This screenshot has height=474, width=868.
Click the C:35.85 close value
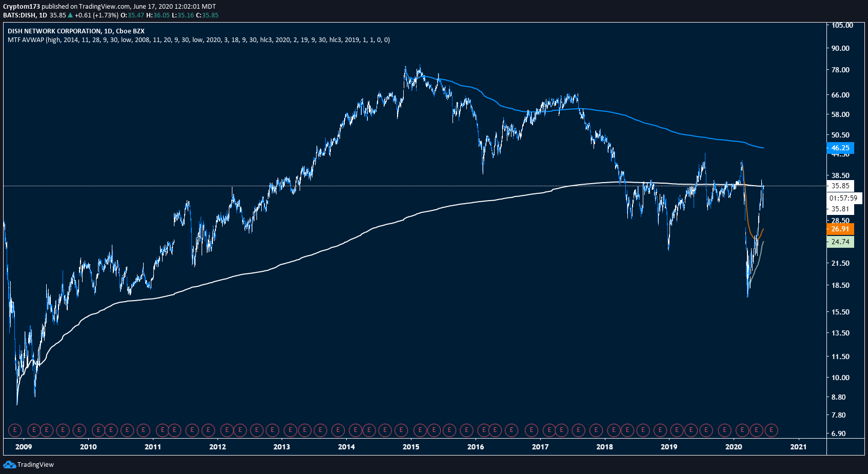click(207, 15)
